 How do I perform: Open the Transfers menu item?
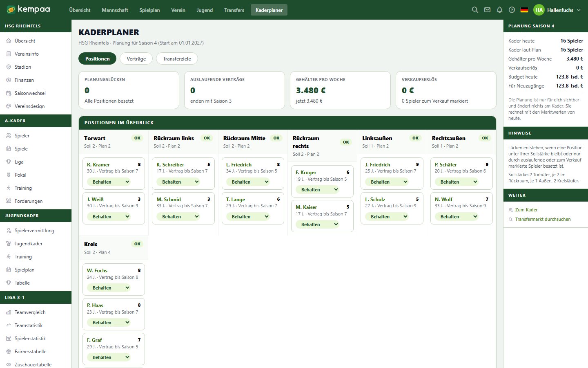point(234,10)
